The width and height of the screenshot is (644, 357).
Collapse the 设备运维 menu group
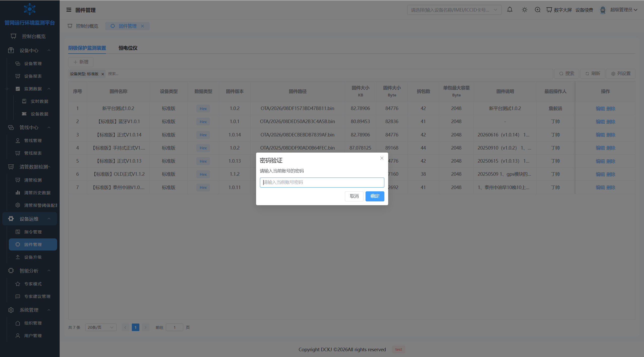point(30,219)
